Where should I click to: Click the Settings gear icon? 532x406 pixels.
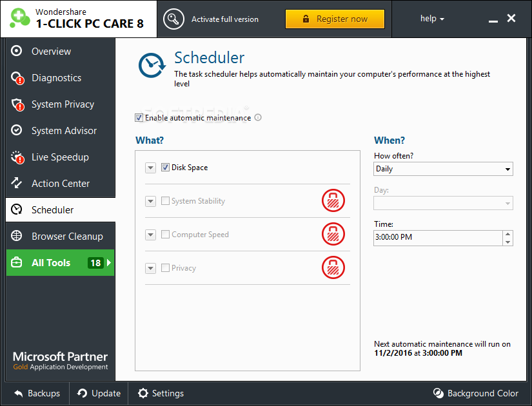coord(143,393)
